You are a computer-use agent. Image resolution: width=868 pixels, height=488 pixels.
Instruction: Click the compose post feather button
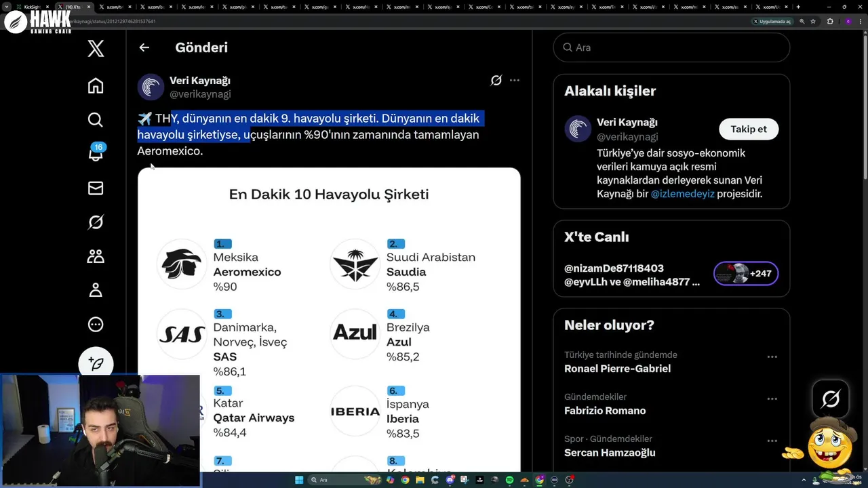click(96, 363)
